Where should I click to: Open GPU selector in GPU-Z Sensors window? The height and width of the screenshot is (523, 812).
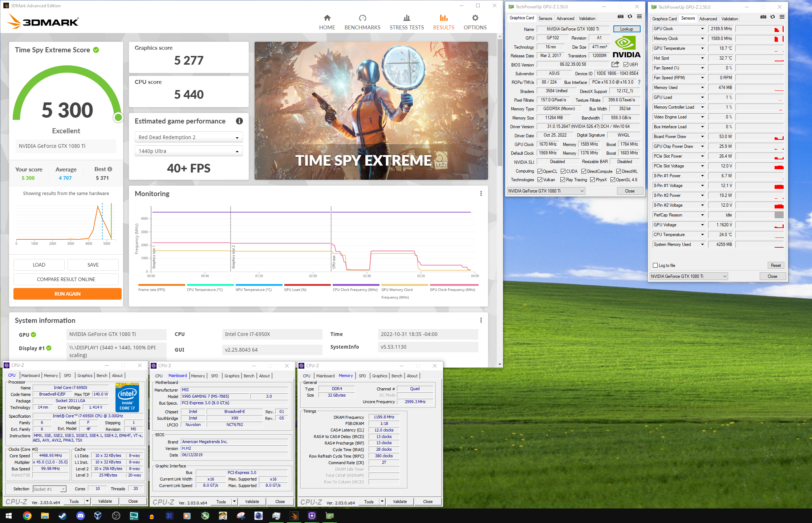[689, 276]
